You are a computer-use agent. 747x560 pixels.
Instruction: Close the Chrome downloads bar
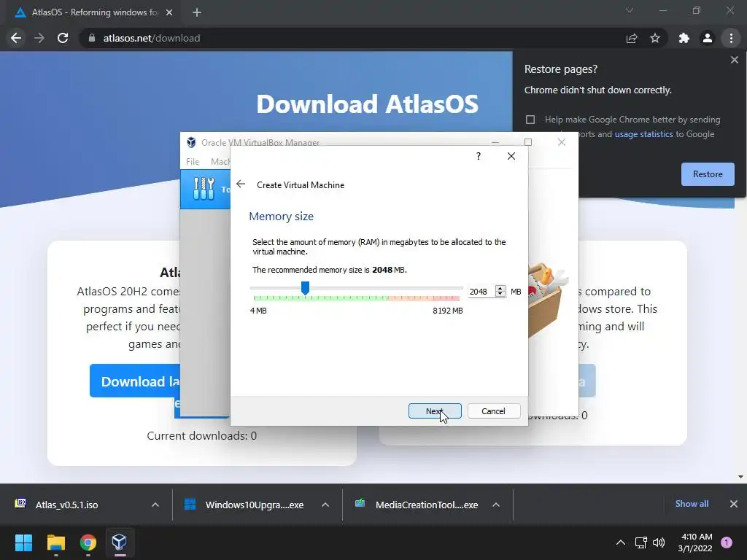coord(734,504)
